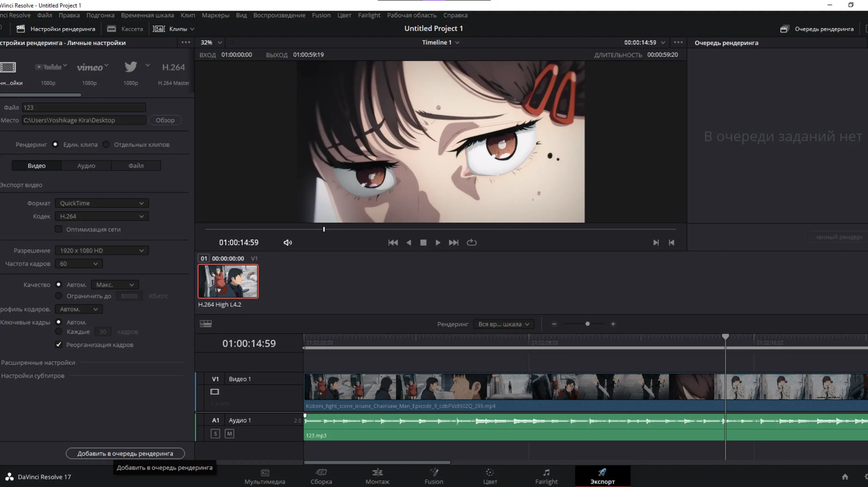The image size is (868, 487).
Task: Open the Очередь рендеринга queue icon
Action: click(x=785, y=29)
